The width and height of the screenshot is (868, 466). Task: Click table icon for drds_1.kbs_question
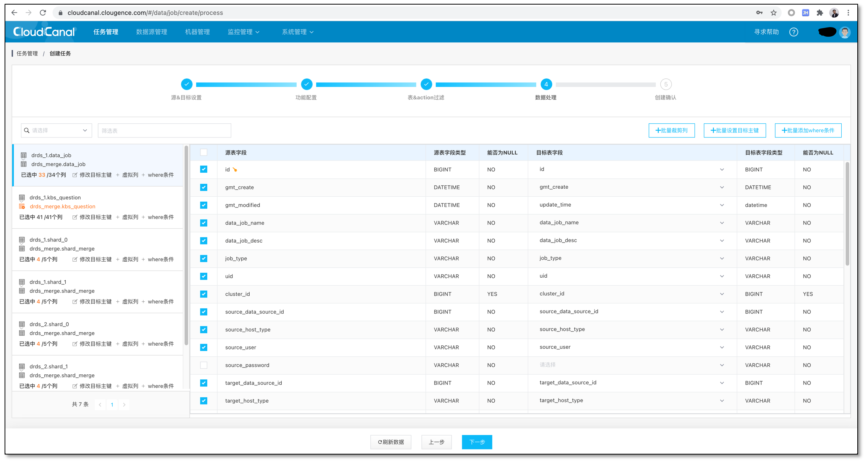point(22,197)
